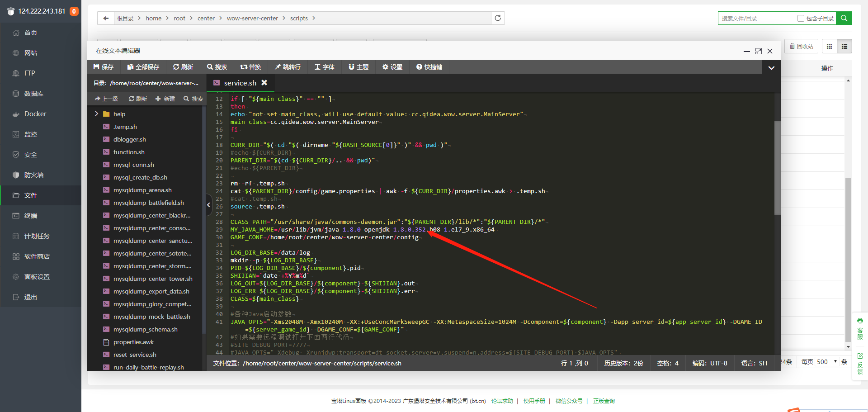
Task: Open Docker in the left sidebar
Action: click(35, 114)
